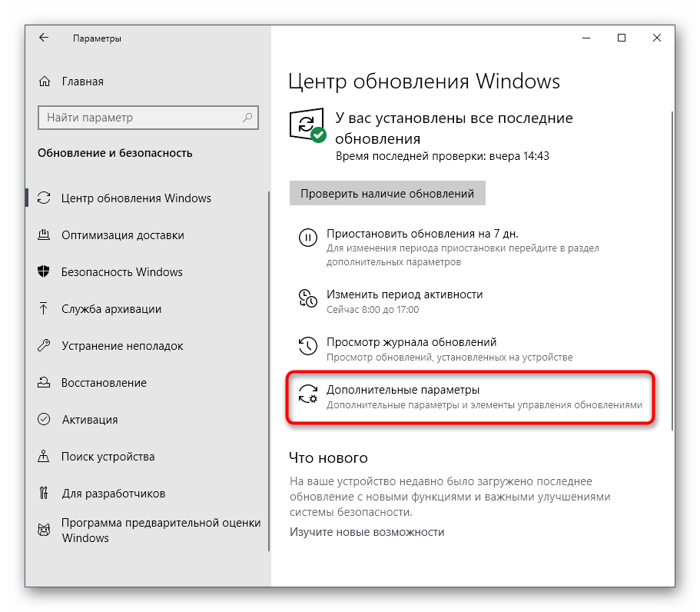Click the Сейчас 8:00 до 17:00 text
Screen dimensions: 700x612
pyautogui.click(x=373, y=309)
